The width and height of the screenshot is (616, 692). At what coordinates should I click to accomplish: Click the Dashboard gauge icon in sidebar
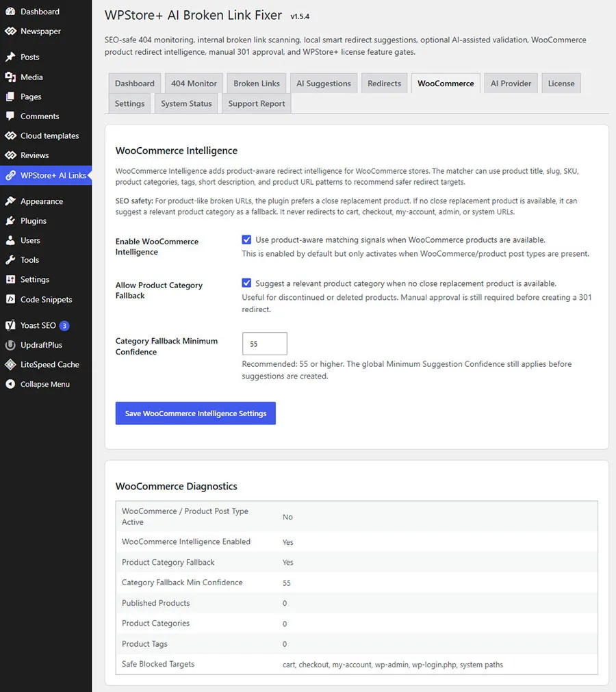tap(10, 12)
